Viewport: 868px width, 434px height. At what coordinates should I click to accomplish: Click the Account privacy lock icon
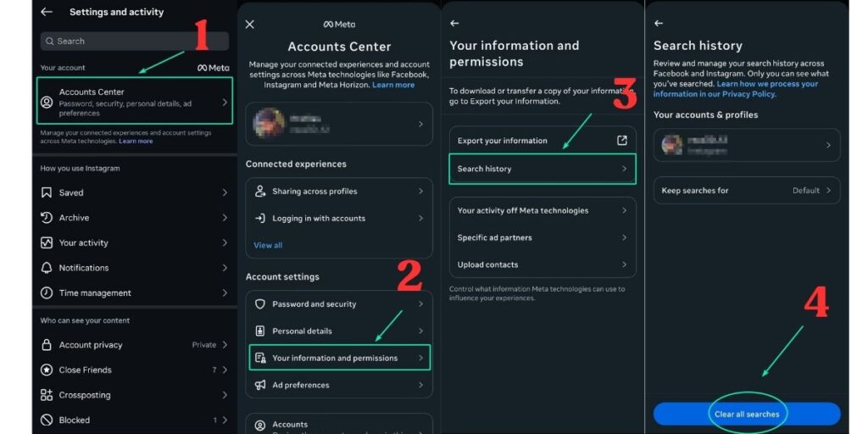coord(47,345)
